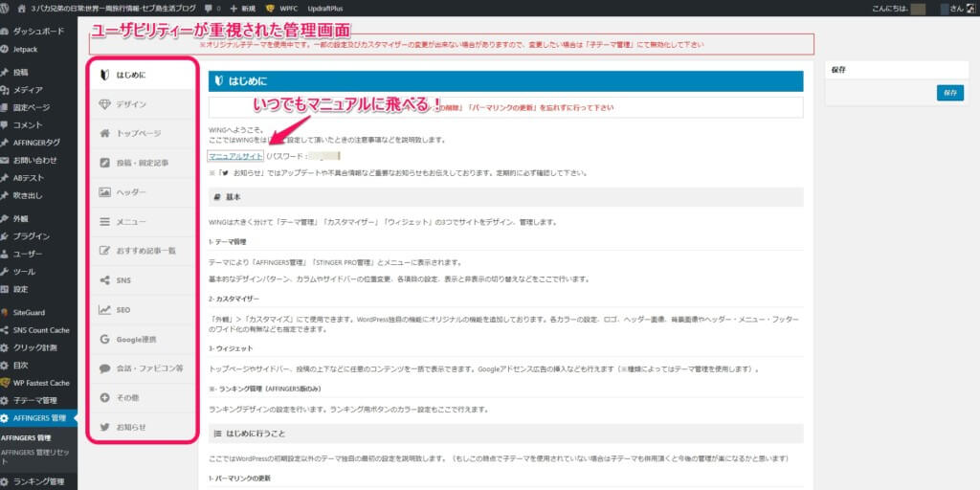Click the WPFC cheetah icon in admin bar
This screenshot has width=980, height=490.
(x=269, y=9)
